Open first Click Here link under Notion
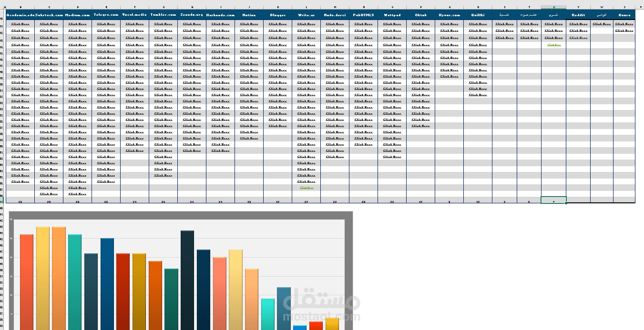The image size is (644, 330). (249, 24)
